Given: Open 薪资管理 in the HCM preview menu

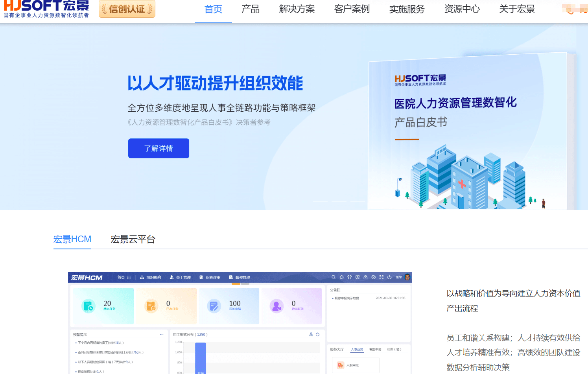Looking at the screenshot, I should point(240,277).
